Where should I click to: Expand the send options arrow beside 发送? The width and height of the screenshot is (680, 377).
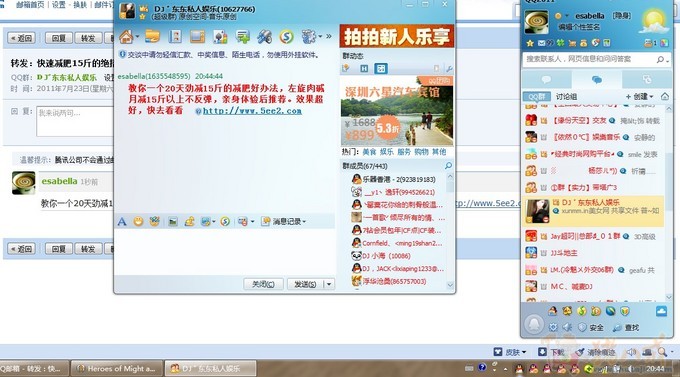pyautogui.click(x=329, y=284)
